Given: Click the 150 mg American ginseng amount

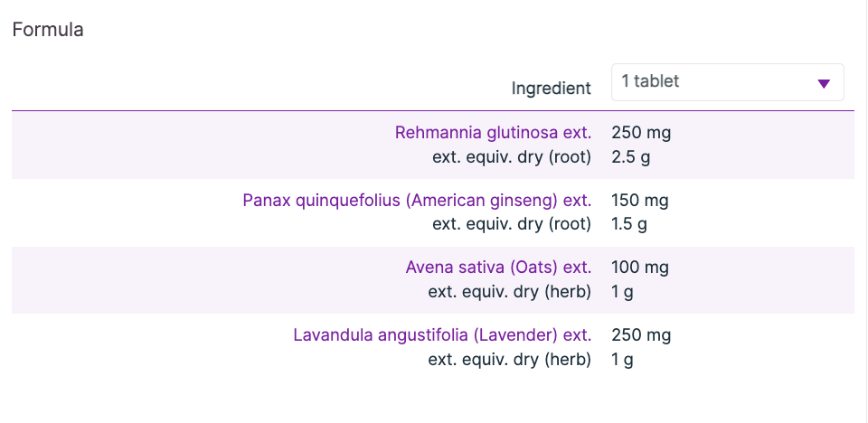Looking at the screenshot, I should pos(640,200).
